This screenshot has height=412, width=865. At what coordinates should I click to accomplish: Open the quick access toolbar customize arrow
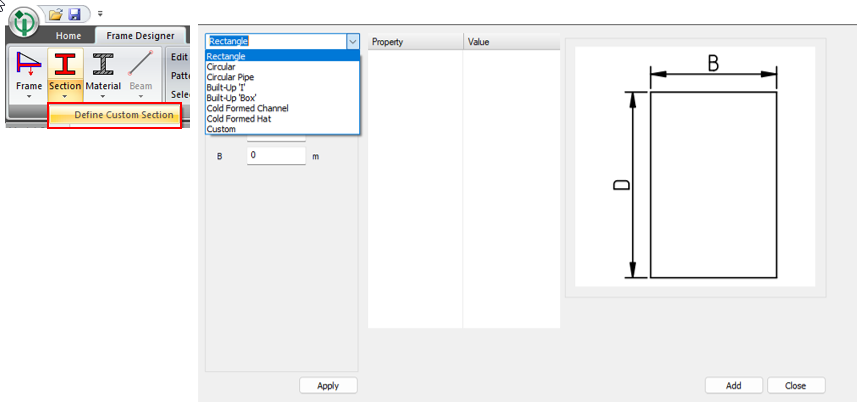coord(99,16)
